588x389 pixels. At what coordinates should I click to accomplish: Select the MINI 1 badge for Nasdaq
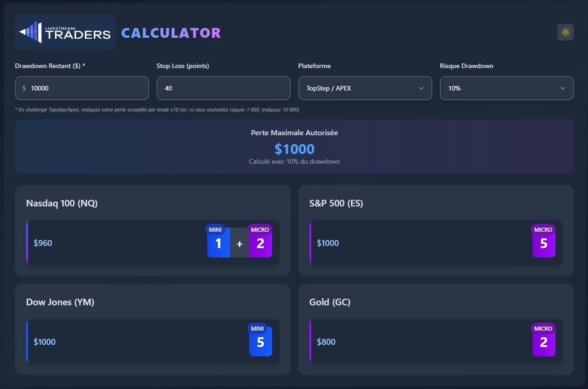(x=218, y=243)
